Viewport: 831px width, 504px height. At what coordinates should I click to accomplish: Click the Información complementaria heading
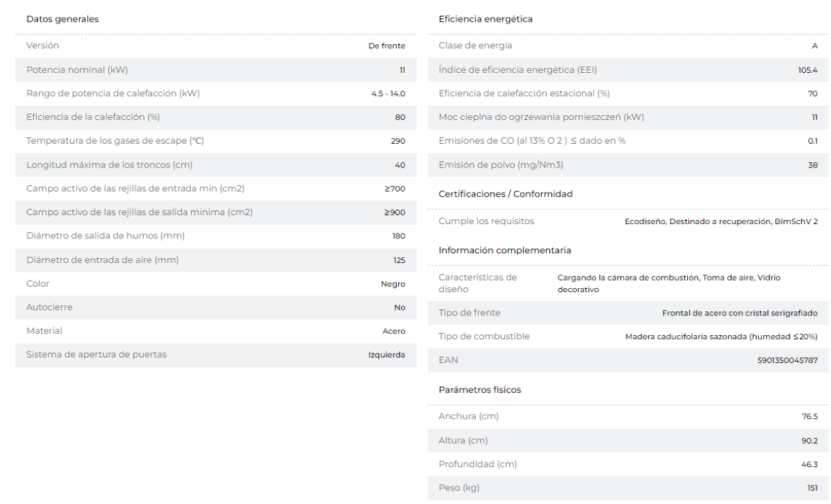505,251
